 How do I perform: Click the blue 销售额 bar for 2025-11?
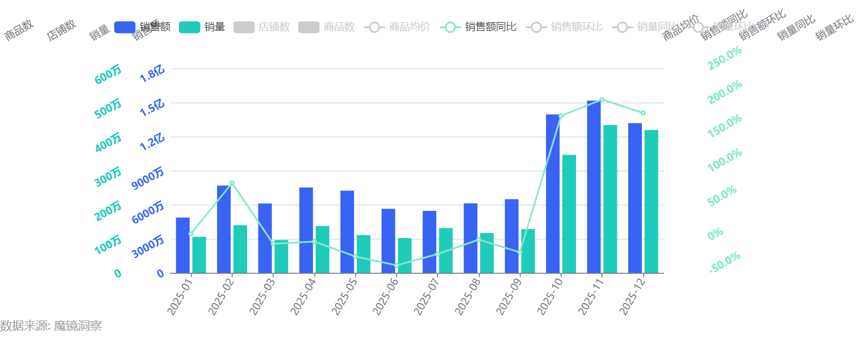[594, 186]
